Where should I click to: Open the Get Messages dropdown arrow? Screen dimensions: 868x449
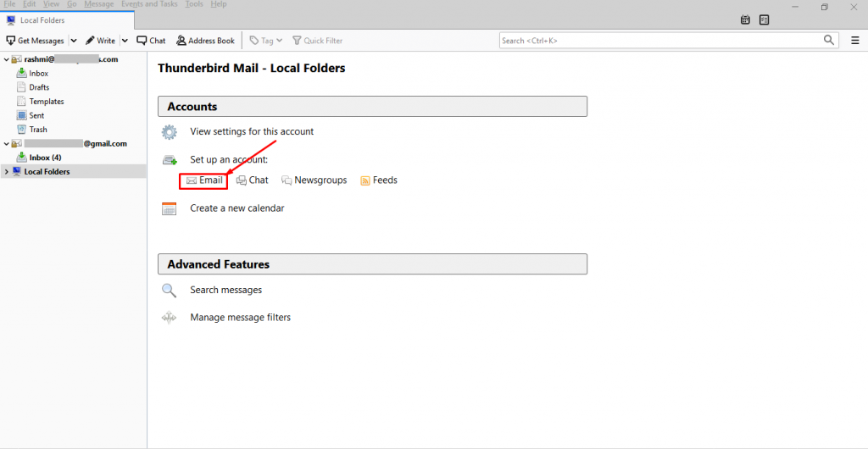tap(74, 41)
